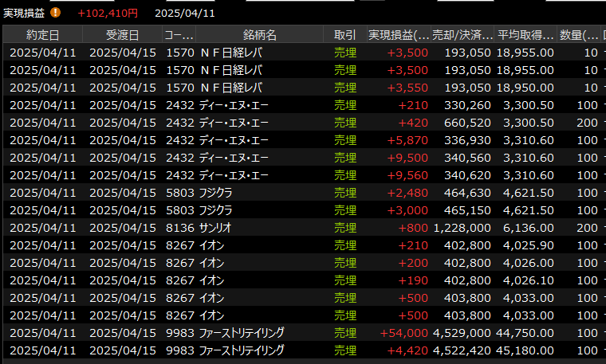Click the +9,560 realized profit cell
Image resolution: width=606 pixels, height=364 pixels.
408,174
